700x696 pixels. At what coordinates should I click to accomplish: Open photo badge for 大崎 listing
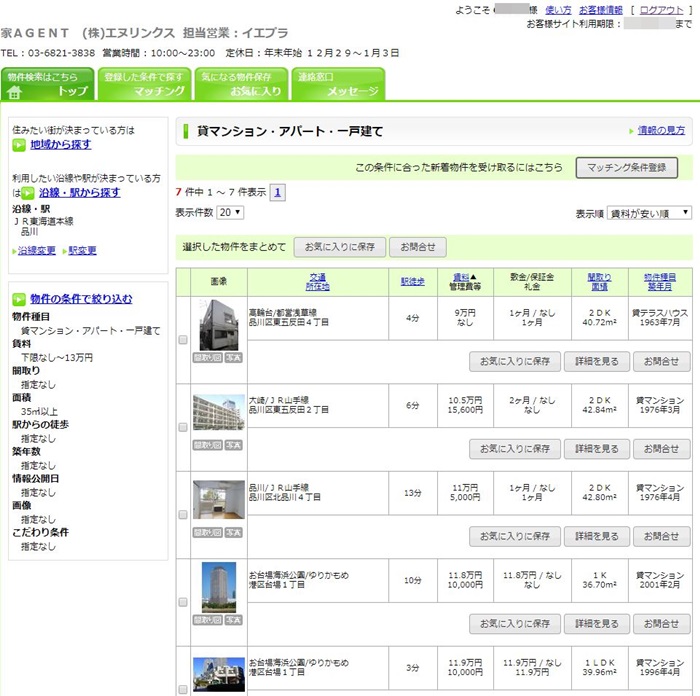click(233, 445)
